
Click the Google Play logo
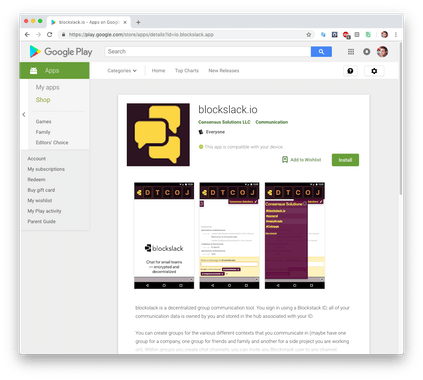coord(61,52)
